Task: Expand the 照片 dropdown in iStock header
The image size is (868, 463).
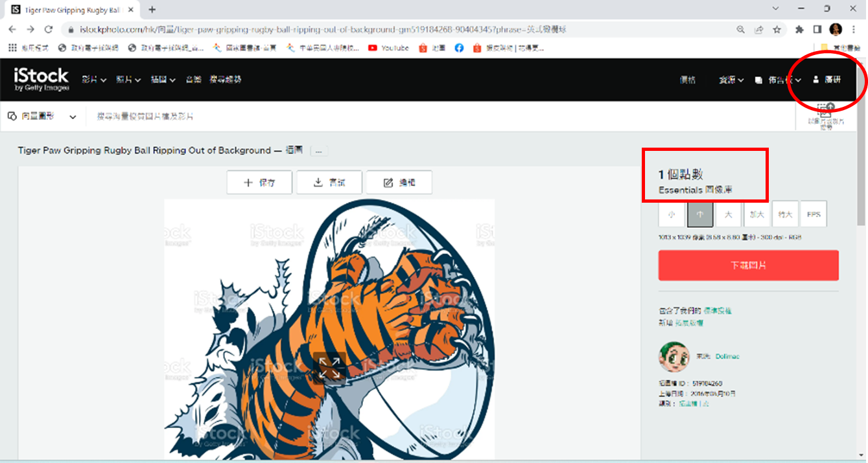Action: click(128, 80)
